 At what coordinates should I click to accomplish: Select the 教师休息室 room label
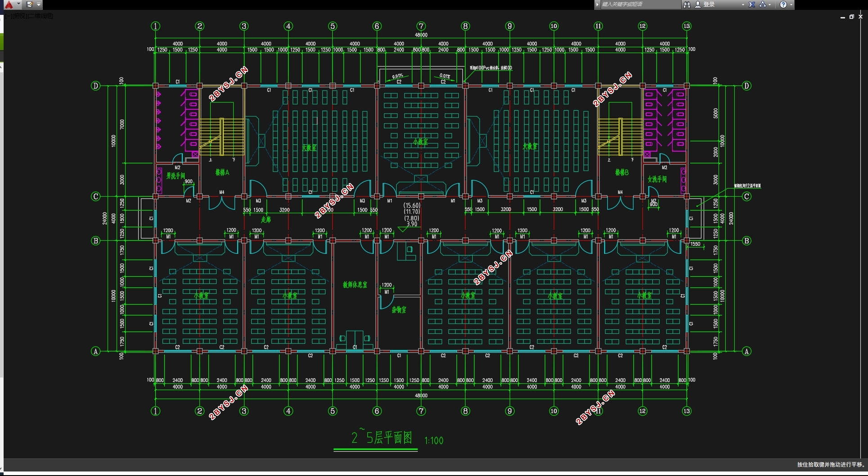355,285
